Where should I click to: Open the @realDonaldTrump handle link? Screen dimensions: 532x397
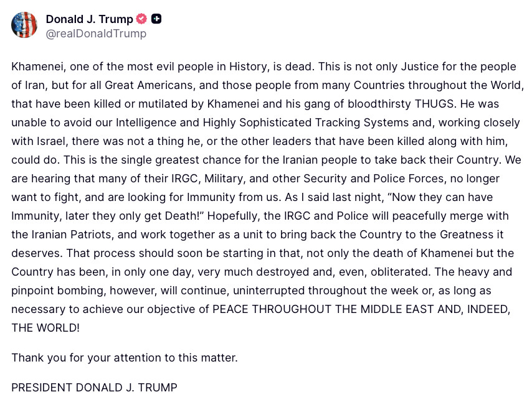point(96,34)
